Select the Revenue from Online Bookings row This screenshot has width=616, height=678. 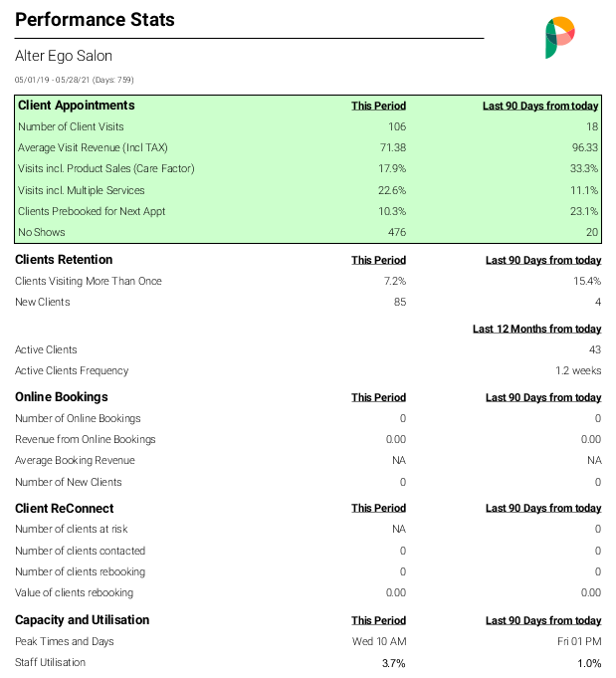point(308,439)
